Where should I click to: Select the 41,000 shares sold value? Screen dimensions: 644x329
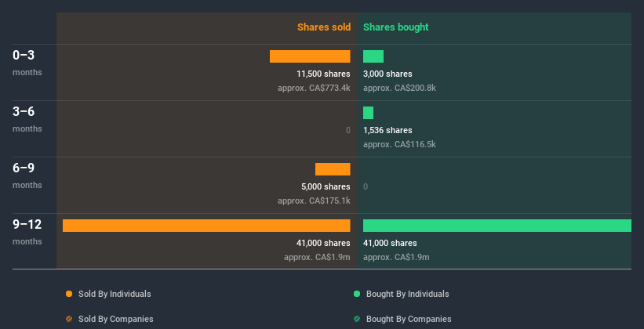(324, 244)
